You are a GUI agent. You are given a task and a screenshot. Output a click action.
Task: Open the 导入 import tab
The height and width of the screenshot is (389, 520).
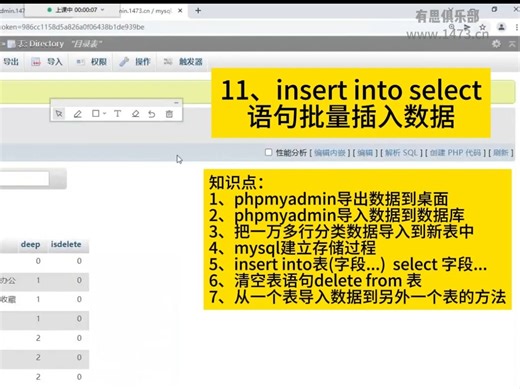click(x=47, y=62)
